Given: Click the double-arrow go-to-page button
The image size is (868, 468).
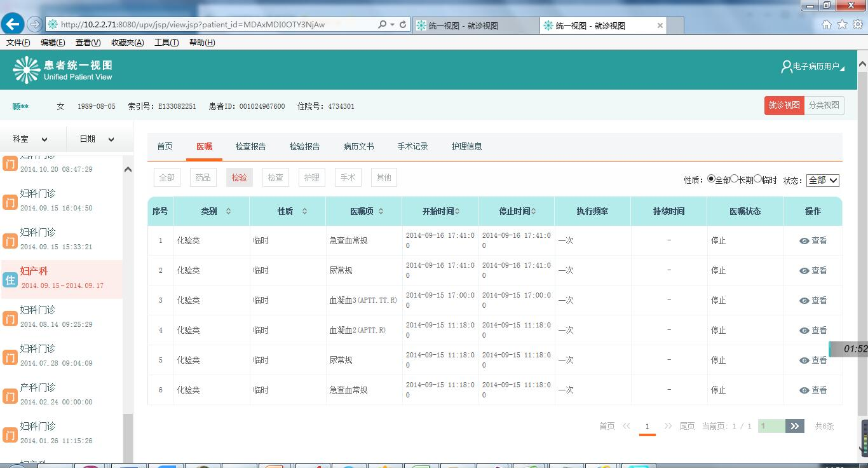Looking at the screenshot, I should click(794, 426).
